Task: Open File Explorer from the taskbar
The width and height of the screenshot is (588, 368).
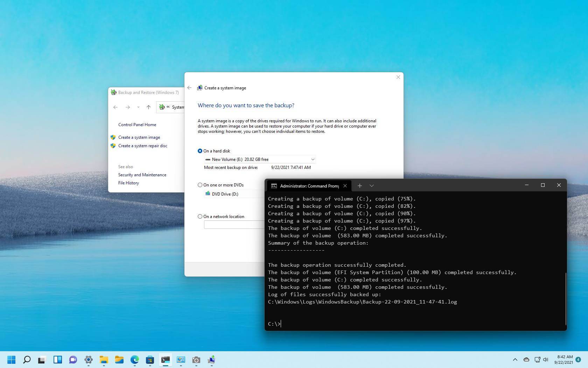Action: click(119, 360)
